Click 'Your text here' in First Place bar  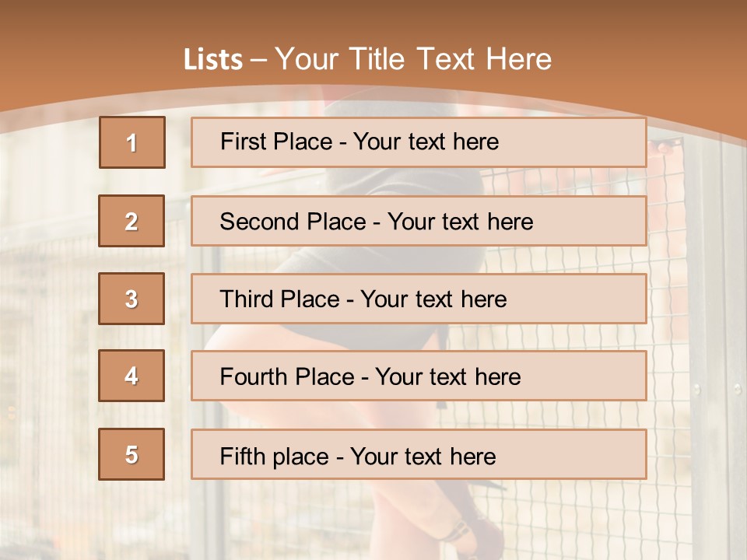tap(426, 142)
